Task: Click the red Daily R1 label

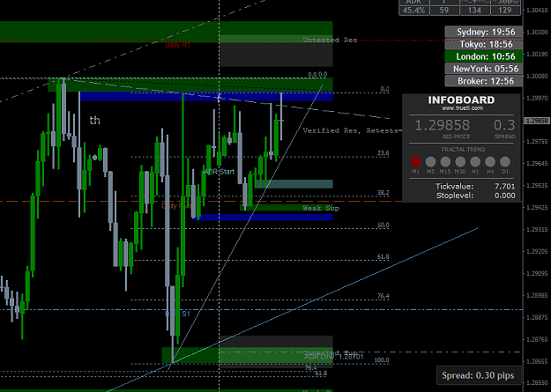Action: pos(177,45)
